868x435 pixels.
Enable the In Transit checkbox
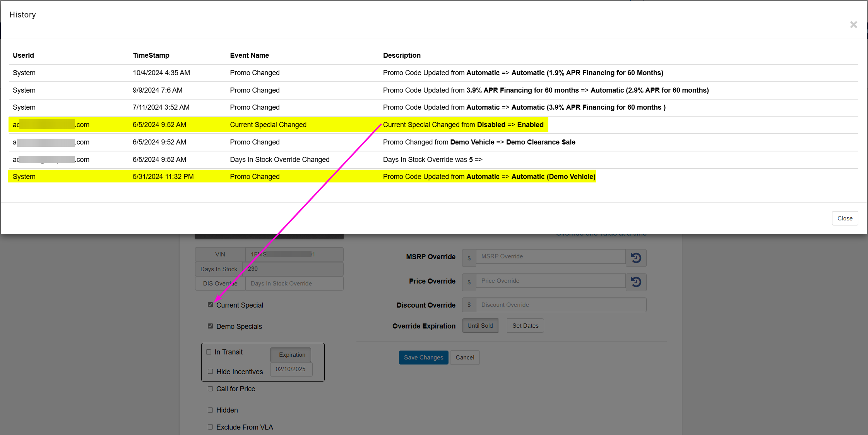[x=209, y=352]
